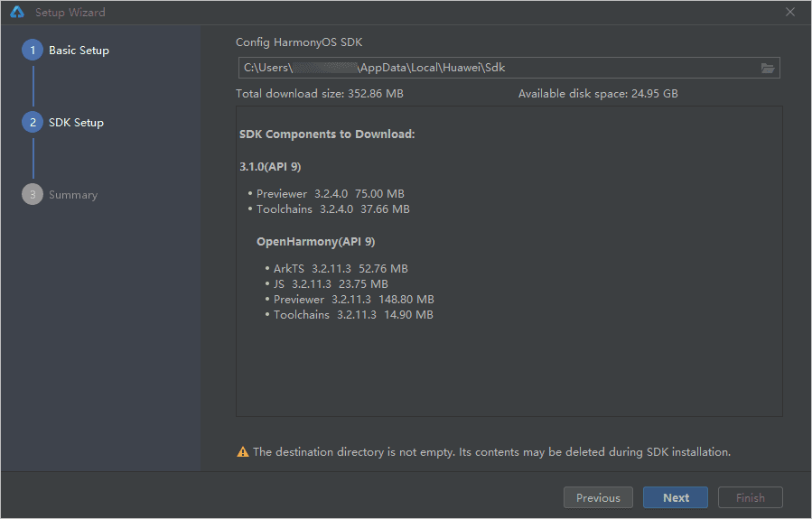Screen dimensions: 812x519
Task: Click the warning triangle icon
Action: pyautogui.click(x=243, y=451)
